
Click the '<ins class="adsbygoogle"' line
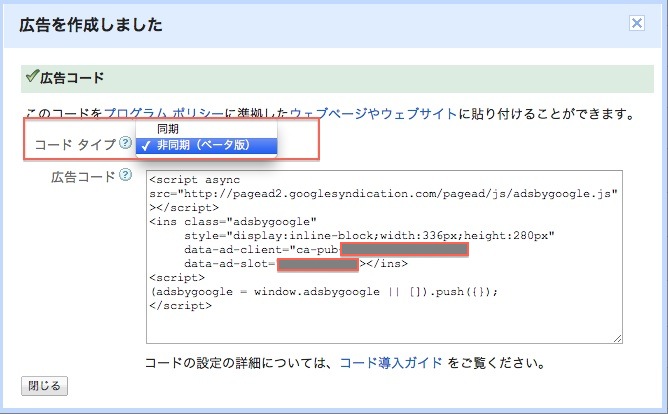233,221
